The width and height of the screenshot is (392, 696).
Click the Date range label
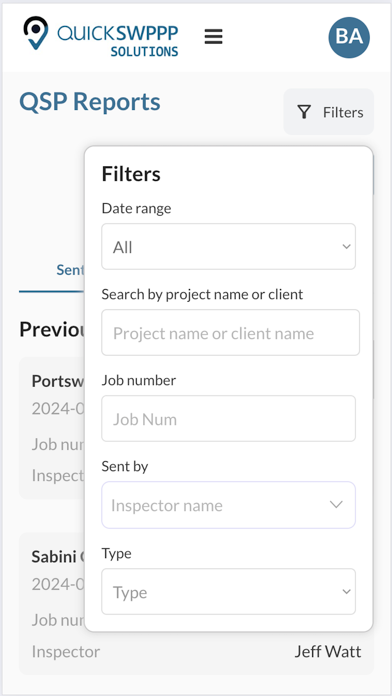pyautogui.click(x=136, y=208)
